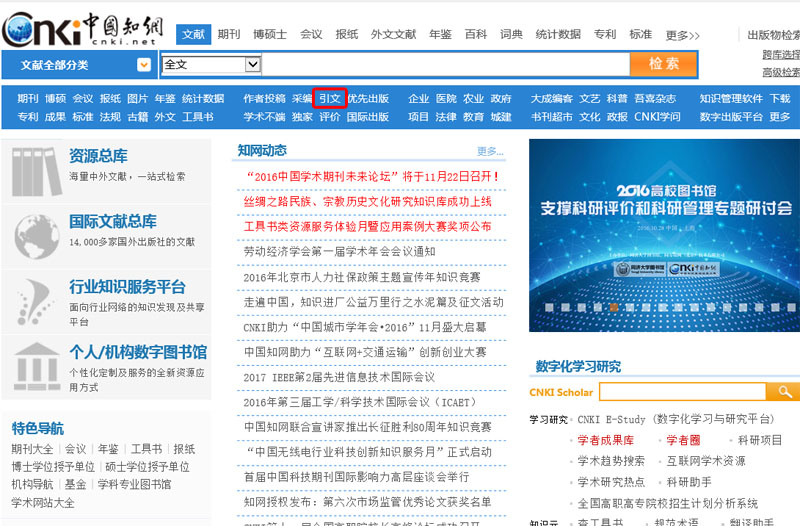Open the 城建 link

(x=501, y=117)
